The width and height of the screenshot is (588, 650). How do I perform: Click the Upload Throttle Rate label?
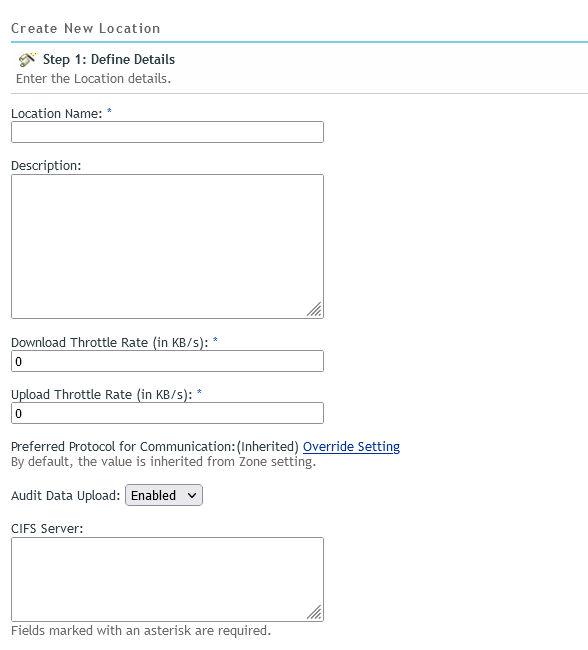(x=102, y=395)
